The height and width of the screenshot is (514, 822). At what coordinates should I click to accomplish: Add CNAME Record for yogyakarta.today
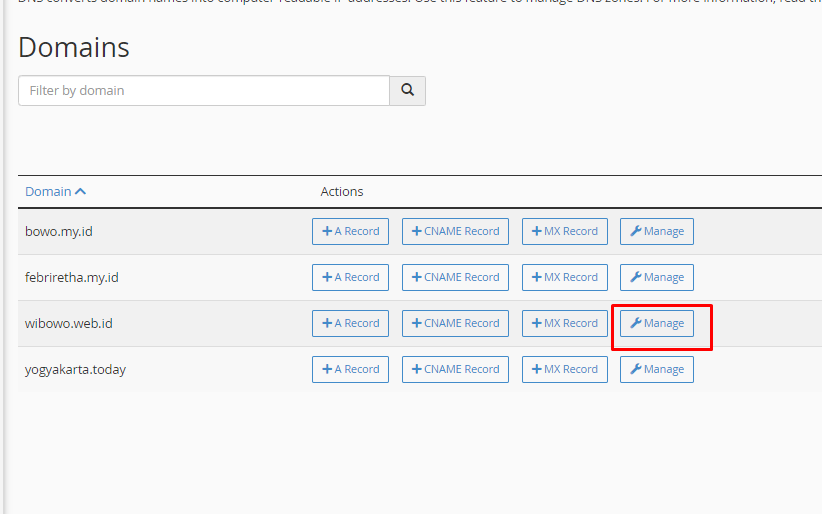[455, 369]
